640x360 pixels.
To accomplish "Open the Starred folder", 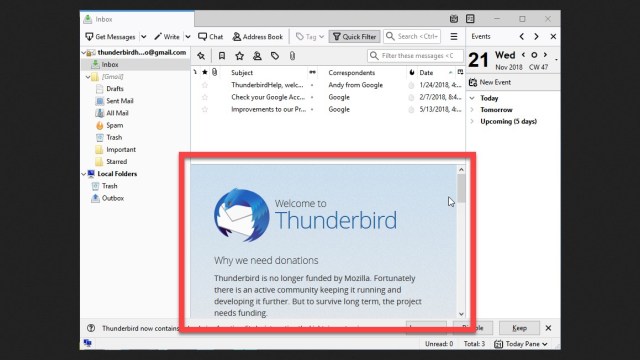I will [x=116, y=162].
